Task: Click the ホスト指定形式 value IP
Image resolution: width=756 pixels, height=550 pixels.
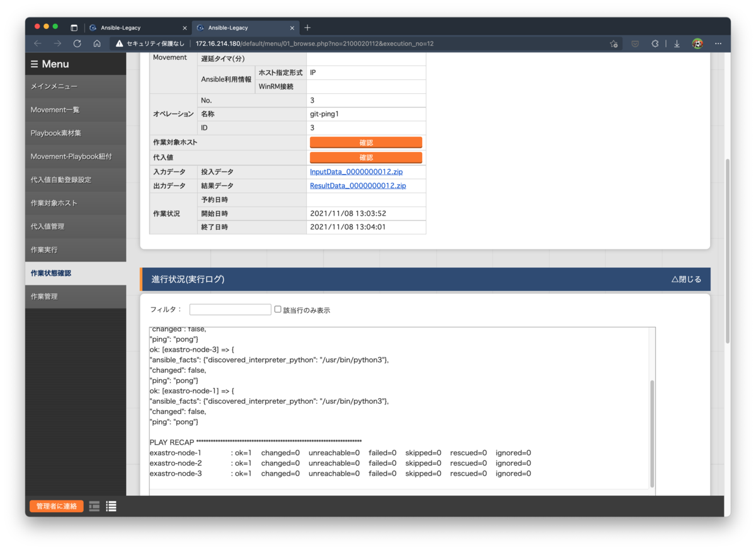Action: point(366,72)
